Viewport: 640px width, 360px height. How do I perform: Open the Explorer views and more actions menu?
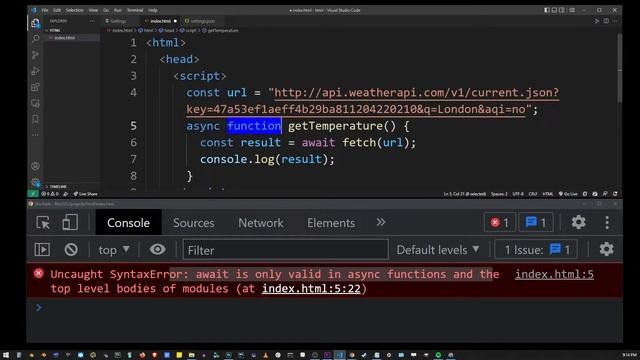(92, 21)
